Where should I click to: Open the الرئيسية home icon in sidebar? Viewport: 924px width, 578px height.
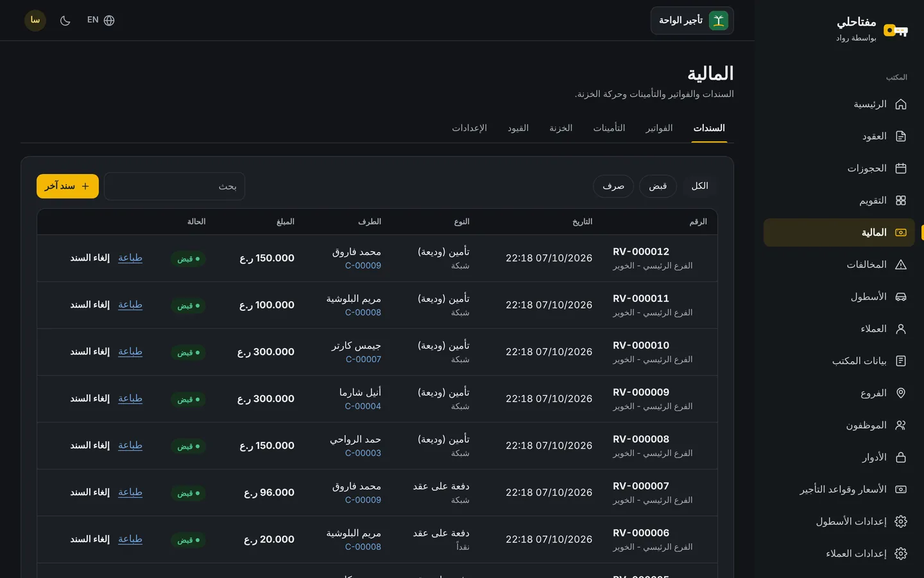pyautogui.click(x=901, y=104)
